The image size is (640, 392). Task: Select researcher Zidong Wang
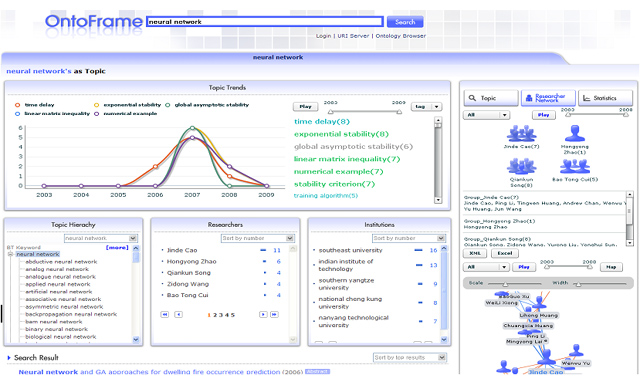tap(188, 284)
